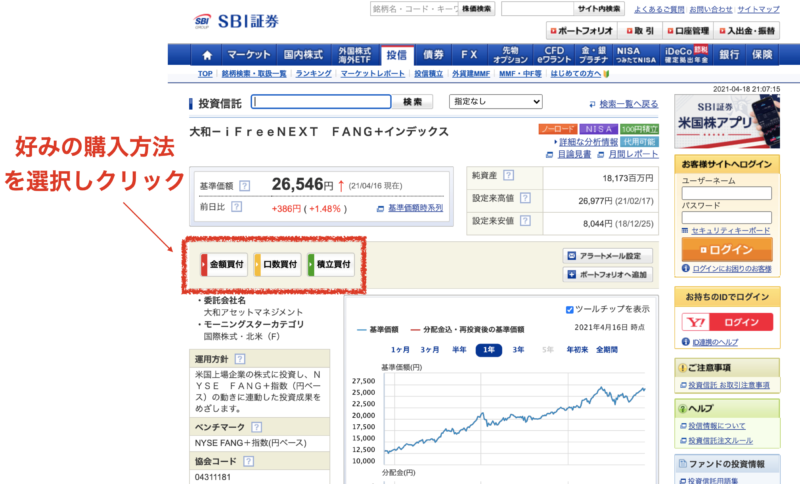This screenshot has width=800, height=484.
Task: Click the SBI証券 logo
Action: tap(236, 21)
